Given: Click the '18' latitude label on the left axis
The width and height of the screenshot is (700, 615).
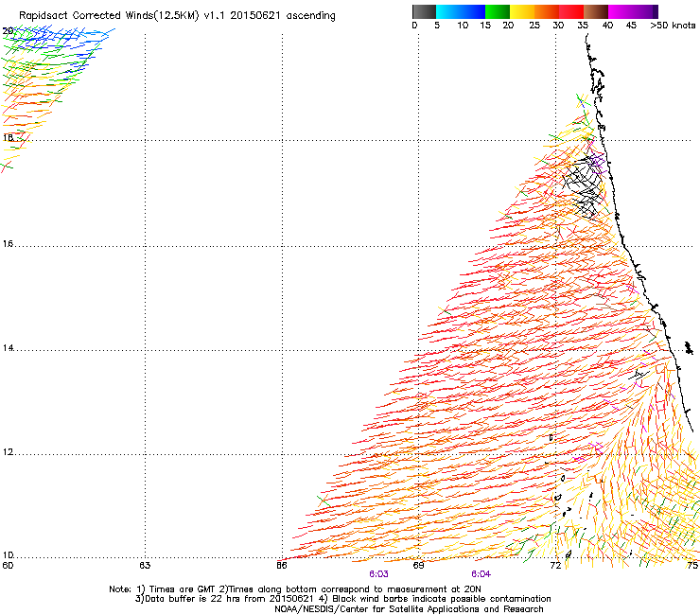Looking at the screenshot, I should click(x=8, y=137).
